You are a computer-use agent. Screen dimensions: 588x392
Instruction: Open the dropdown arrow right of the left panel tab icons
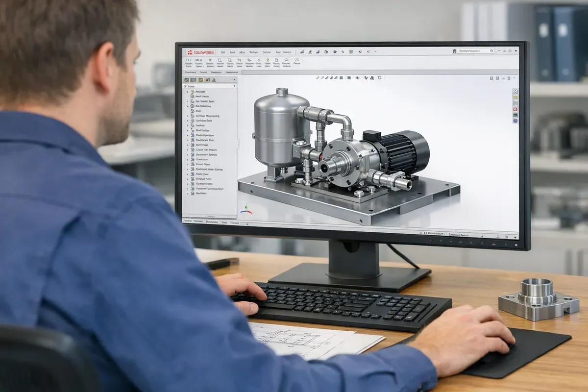(x=234, y=79)
